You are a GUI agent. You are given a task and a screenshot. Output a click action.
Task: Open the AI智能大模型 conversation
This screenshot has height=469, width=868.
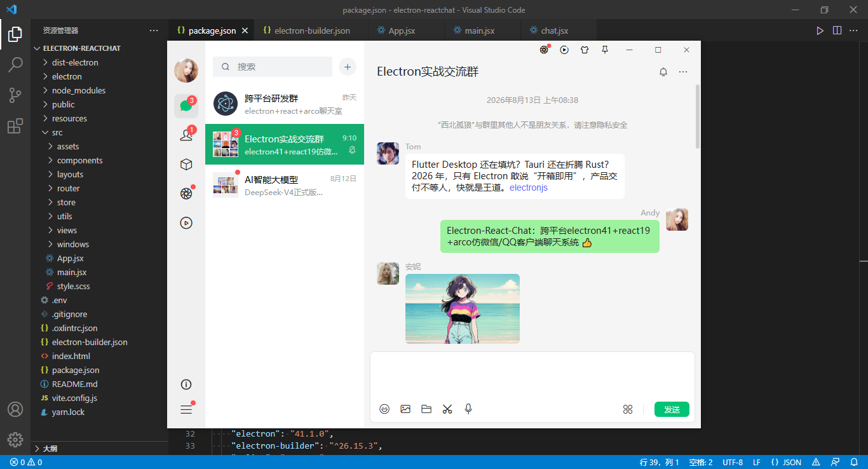(x=285, y=185)
